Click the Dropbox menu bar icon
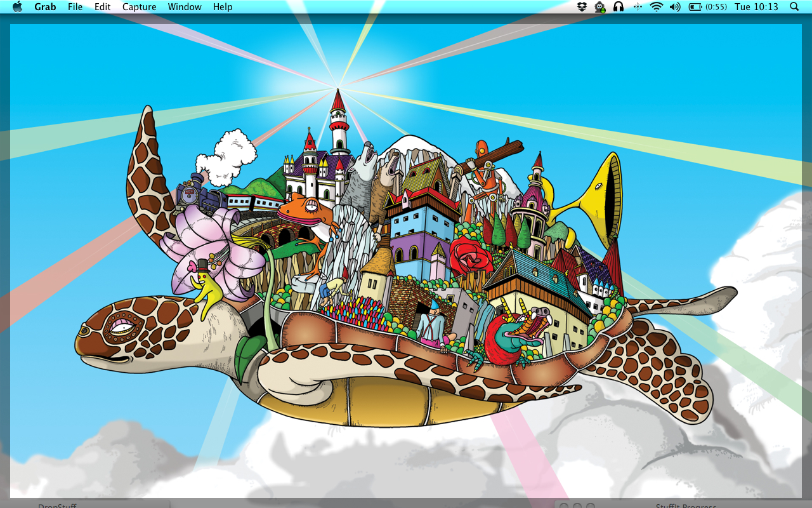The image size is (812, 508). pyautogui.click(x=582, y=7)
